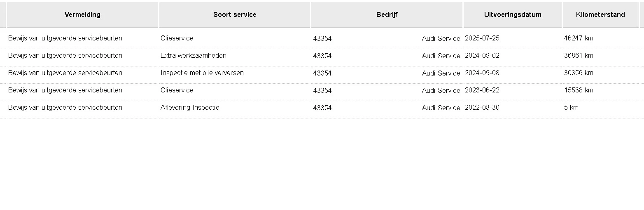Click the Aflevering Inspectie service cell
The image size is (644, 210).
[190, 108]
